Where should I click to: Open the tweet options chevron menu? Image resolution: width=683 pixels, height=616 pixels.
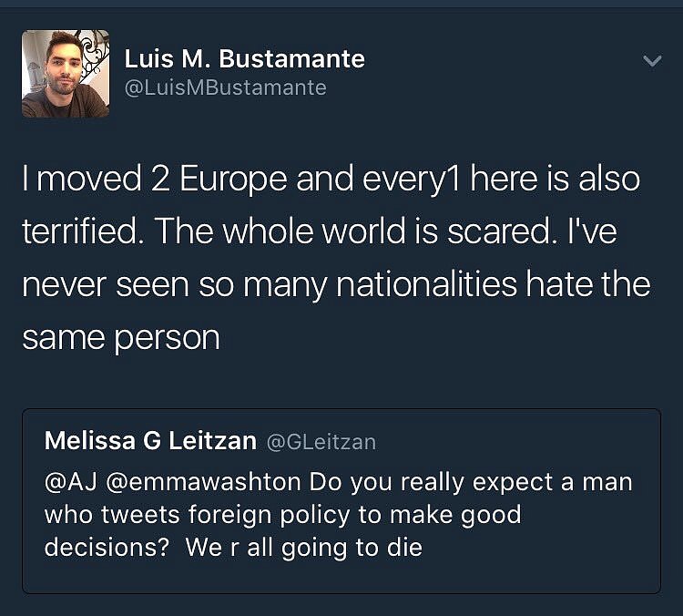coord(651,62)
